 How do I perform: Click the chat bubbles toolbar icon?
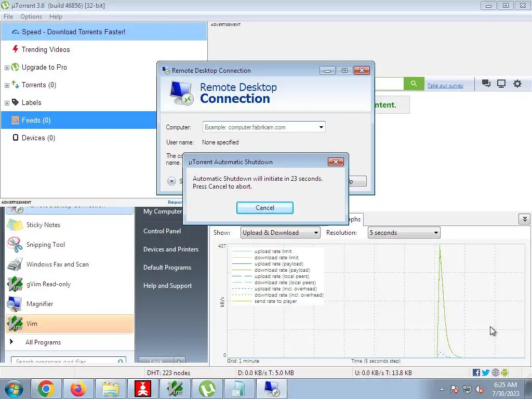click(486, 84)
